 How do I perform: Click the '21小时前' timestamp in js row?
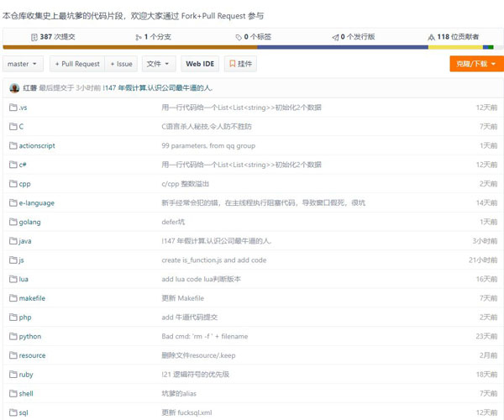click(483, 260)
